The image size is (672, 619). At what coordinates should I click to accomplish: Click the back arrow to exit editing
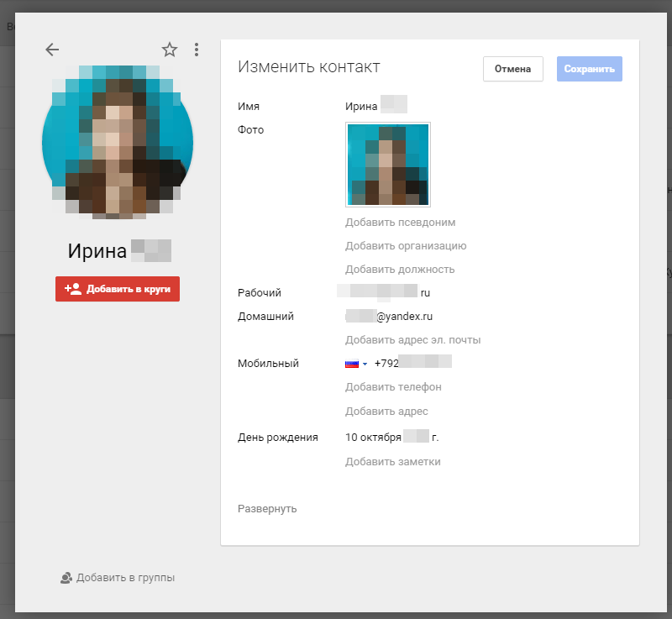(x=52, y=50)
